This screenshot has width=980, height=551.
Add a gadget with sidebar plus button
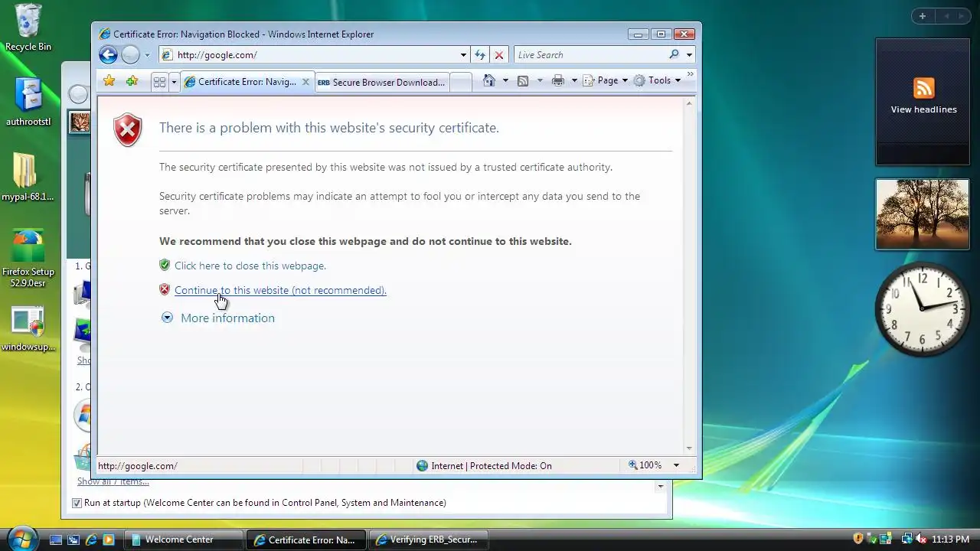[x=923, y=16]
